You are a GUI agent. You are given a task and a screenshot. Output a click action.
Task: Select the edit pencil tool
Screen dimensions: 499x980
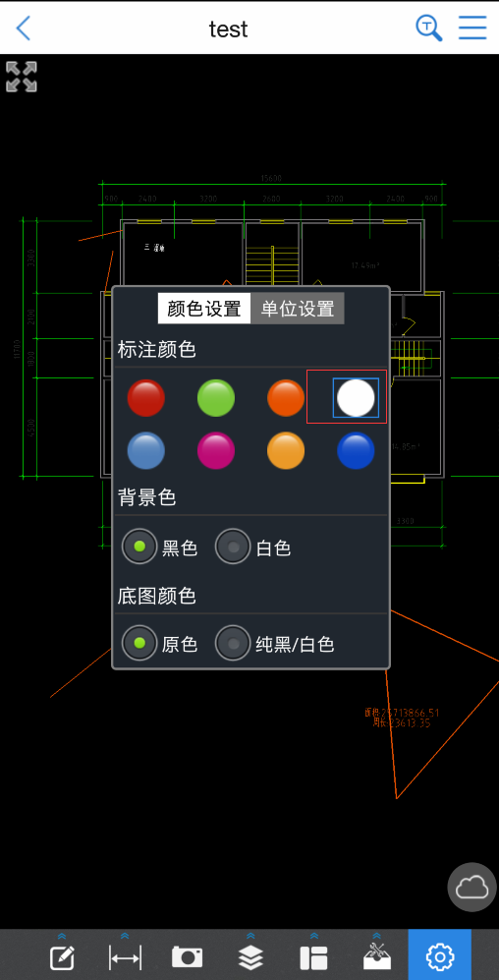click(x=63, y=955)
